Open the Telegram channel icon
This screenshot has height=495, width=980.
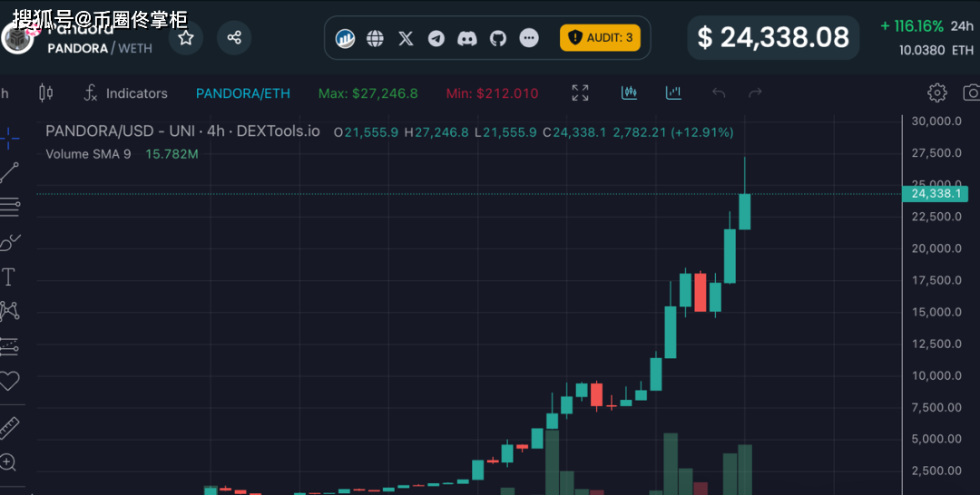pos(436,39)
